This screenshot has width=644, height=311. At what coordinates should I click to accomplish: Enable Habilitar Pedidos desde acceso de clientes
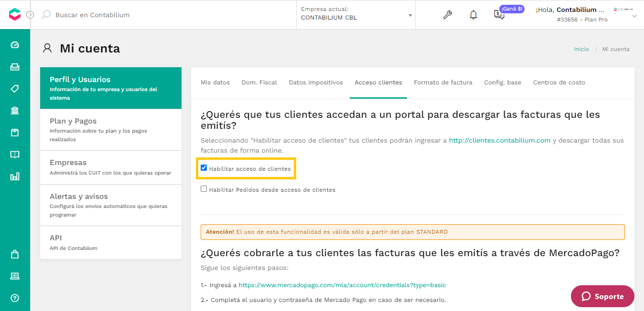coord(204,189)
